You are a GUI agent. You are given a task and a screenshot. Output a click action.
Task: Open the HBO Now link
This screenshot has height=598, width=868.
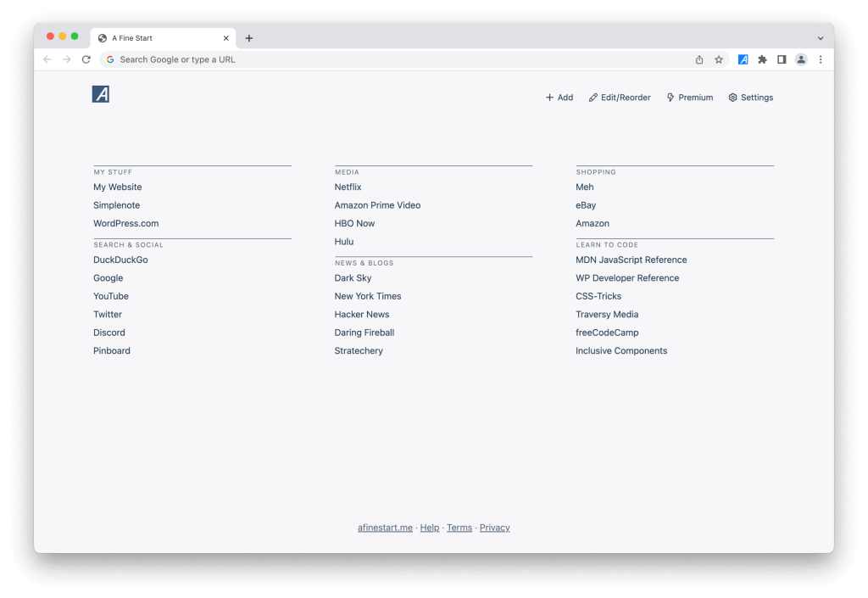(354, 224)
